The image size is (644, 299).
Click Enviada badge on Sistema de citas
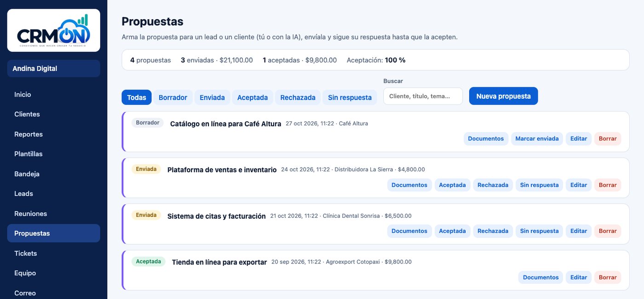[146, 215]
